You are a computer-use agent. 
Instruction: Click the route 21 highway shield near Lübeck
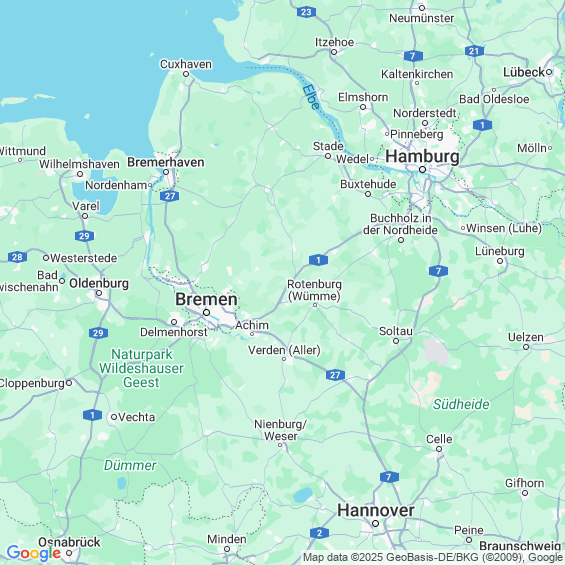point(474,51)
